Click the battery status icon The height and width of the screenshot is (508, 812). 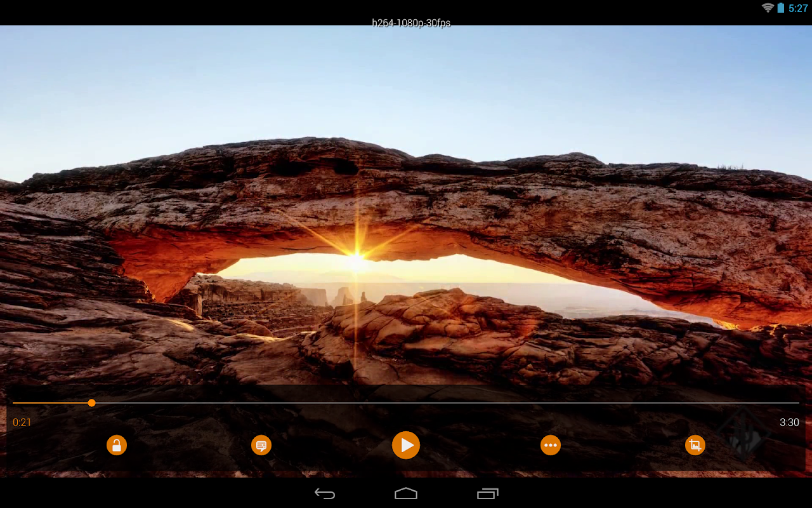(782, 8)
